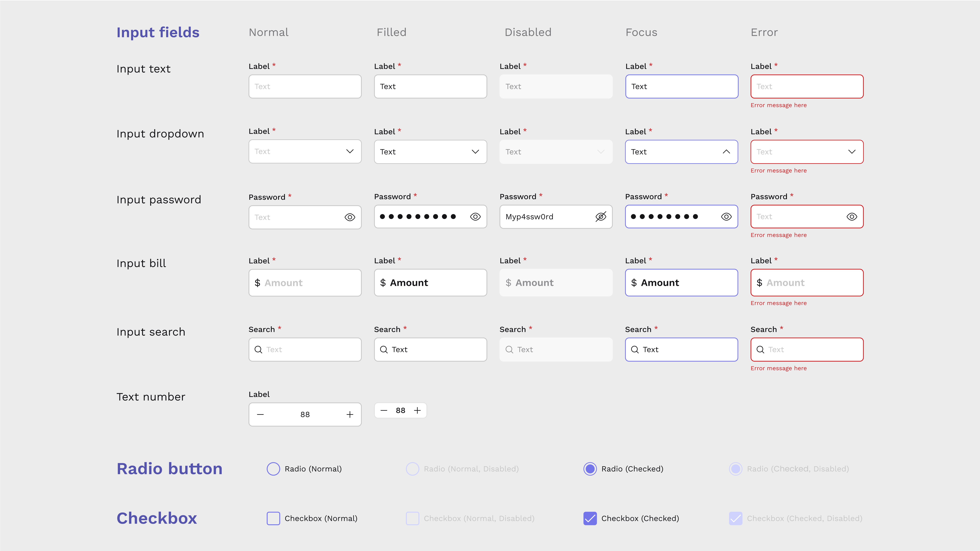Click the Focus input text field
This screenshot has width=980, height=551.
682,86
